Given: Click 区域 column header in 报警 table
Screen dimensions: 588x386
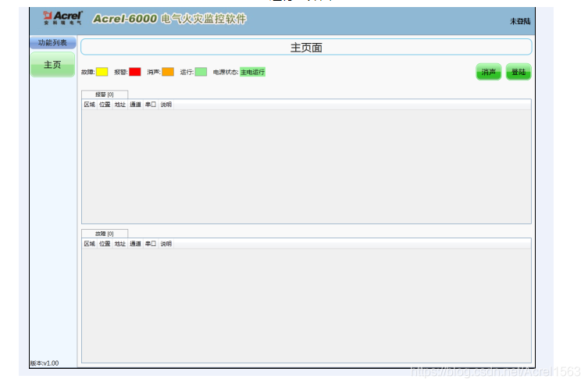Looking at the screenshot, I should click(89, 105).
